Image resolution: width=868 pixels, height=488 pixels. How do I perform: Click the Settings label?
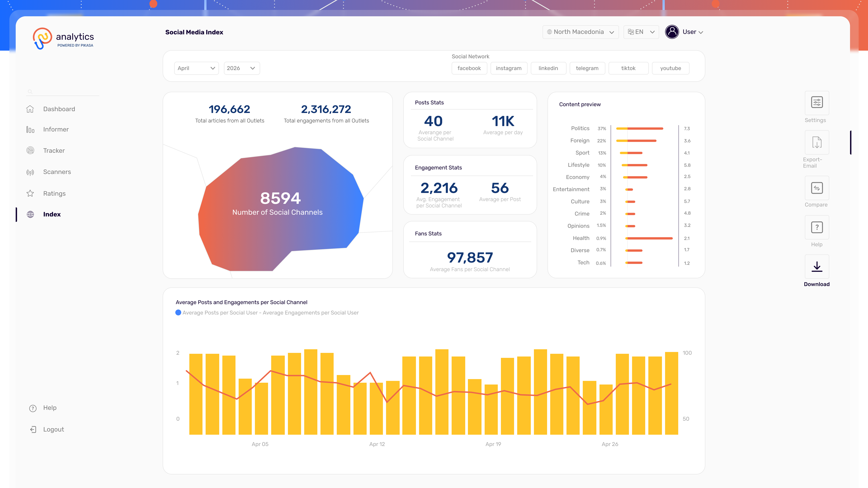point(815,120)
